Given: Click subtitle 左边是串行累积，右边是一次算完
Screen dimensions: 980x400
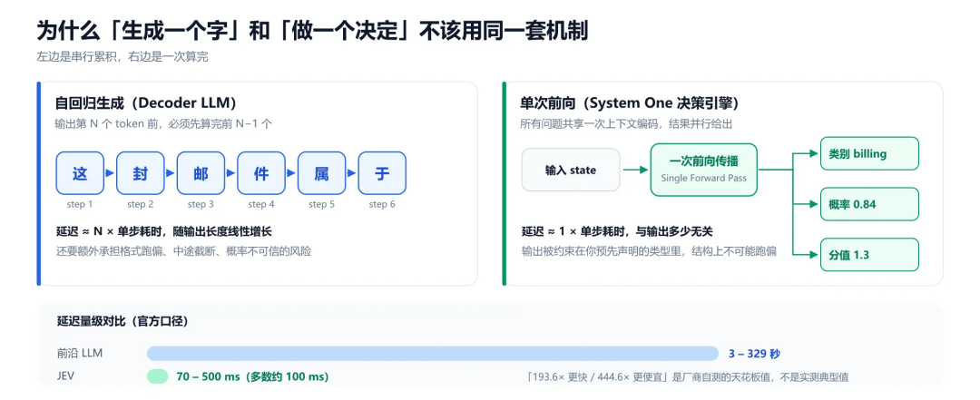Looking at the screenshot, I should pyautogui.click(x=122, y=57).
